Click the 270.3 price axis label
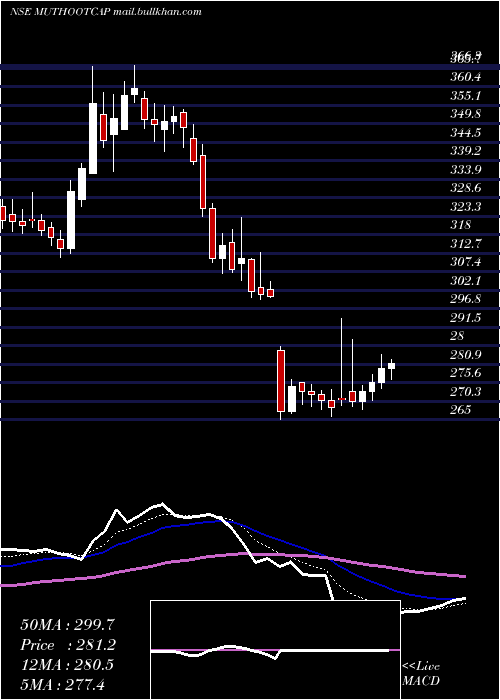 [x=466, y=392]
